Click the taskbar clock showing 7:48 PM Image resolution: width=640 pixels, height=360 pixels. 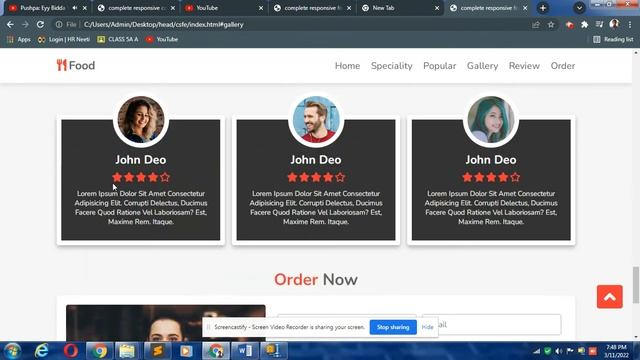[616, 351]
